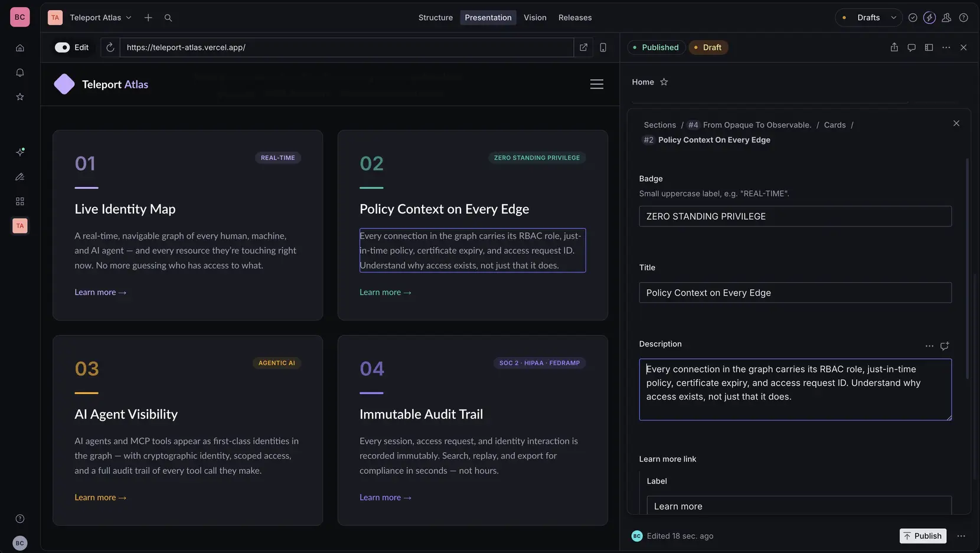
Task: Select the Draft status pill
Action: pyautogui.click(x=708, y=47)
